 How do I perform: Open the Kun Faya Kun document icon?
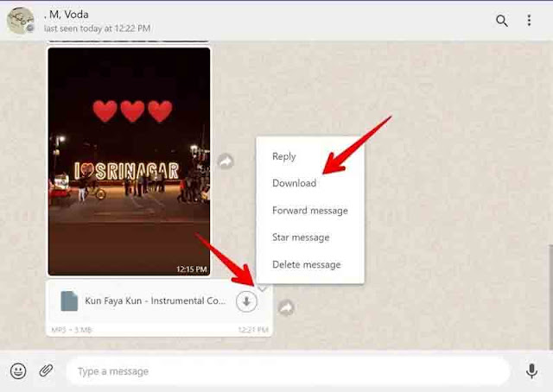pyautogui.click(x=69, y=301)
